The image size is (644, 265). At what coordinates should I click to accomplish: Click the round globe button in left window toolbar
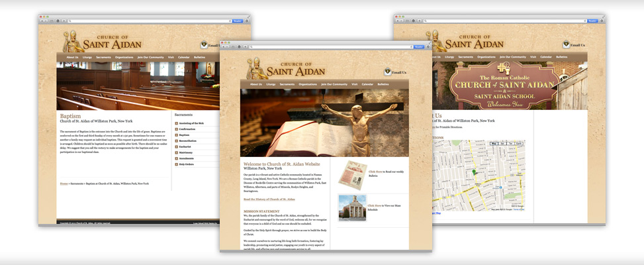pos(58,21)
